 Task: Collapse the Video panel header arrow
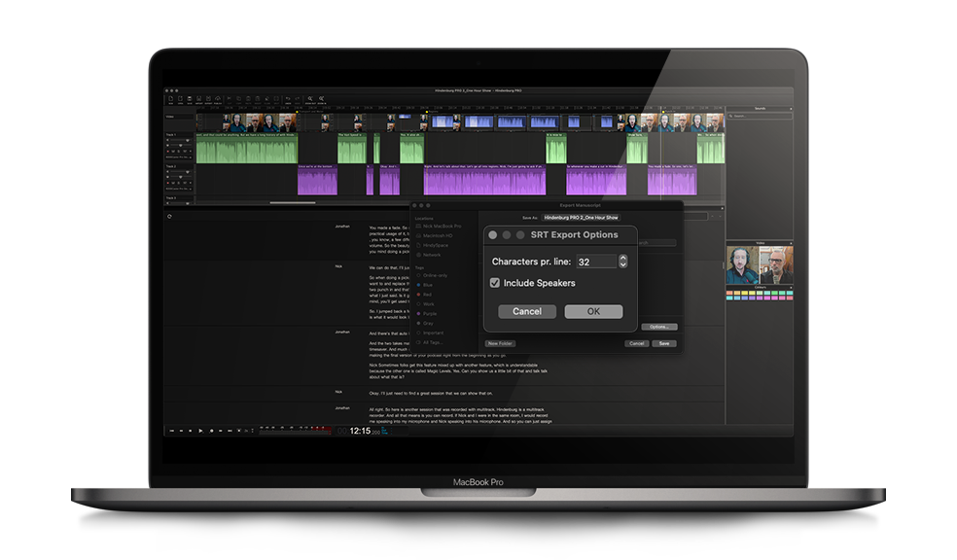click(x=791, y=243)
